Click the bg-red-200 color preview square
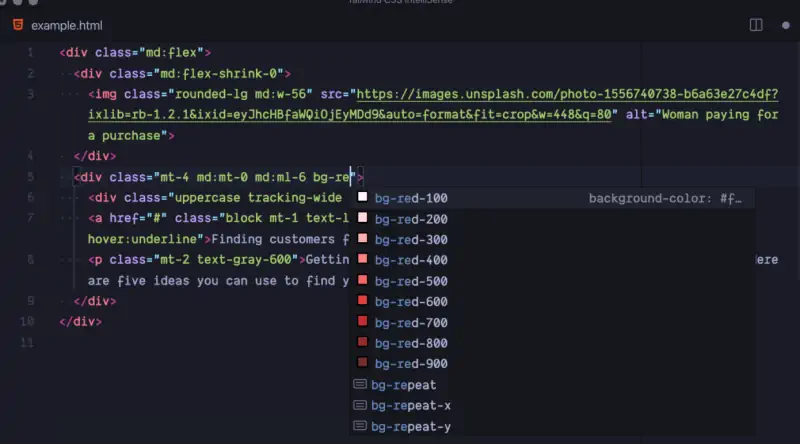800x444 pixels. click(x=362, y=218)
